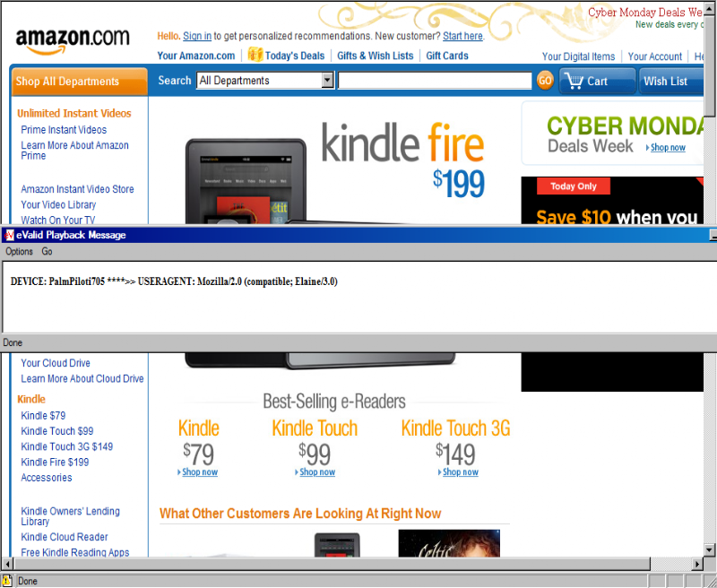The image size is (717, 588).
Task: Click the Today's Deals gift box icon
Action: [x=255, y=55]
